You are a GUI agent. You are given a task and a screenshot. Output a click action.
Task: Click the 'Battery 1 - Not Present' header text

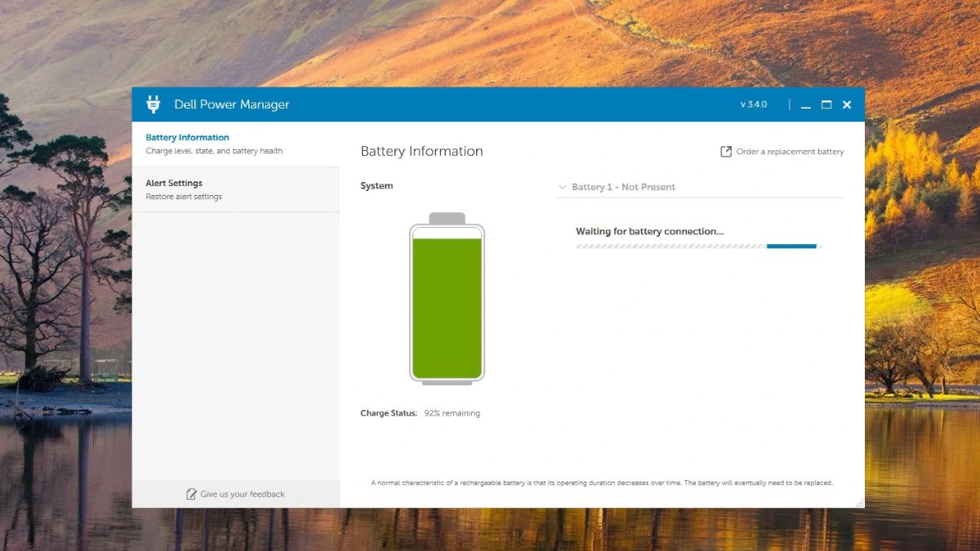point(623,187)
